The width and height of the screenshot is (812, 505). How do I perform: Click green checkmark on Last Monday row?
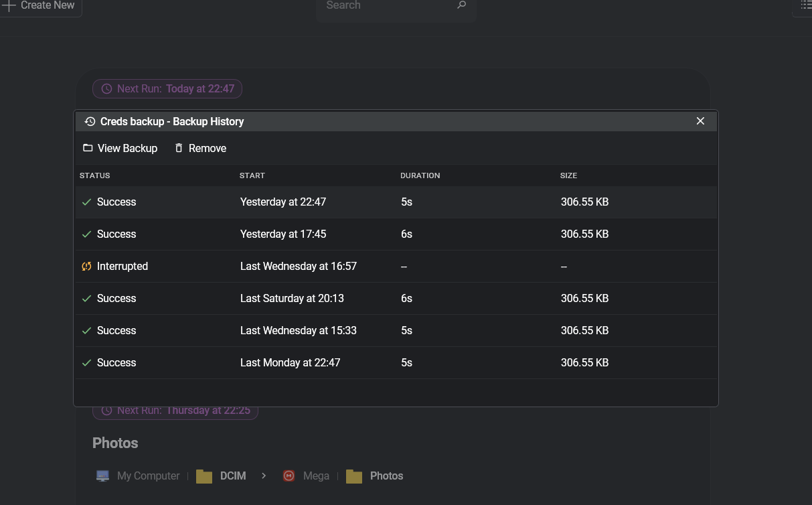86,362
